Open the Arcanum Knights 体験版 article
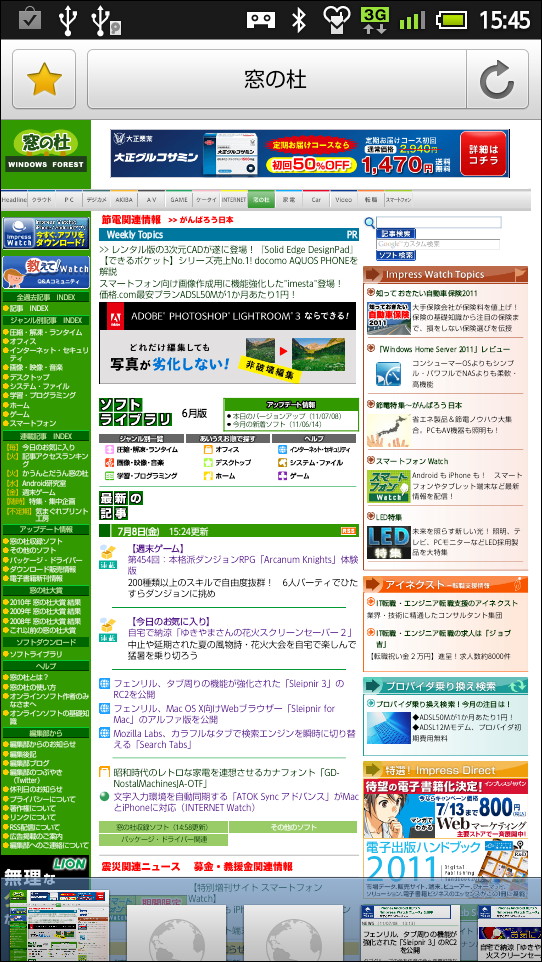This screenshot has width=542, height=962. 242,564
